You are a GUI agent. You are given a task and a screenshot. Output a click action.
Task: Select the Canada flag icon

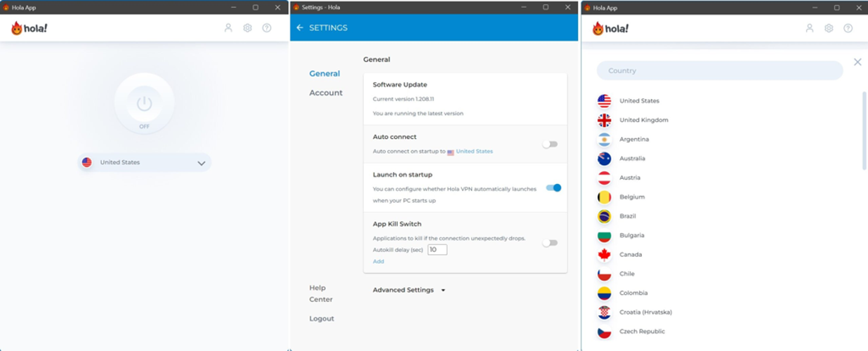[604, 255]
